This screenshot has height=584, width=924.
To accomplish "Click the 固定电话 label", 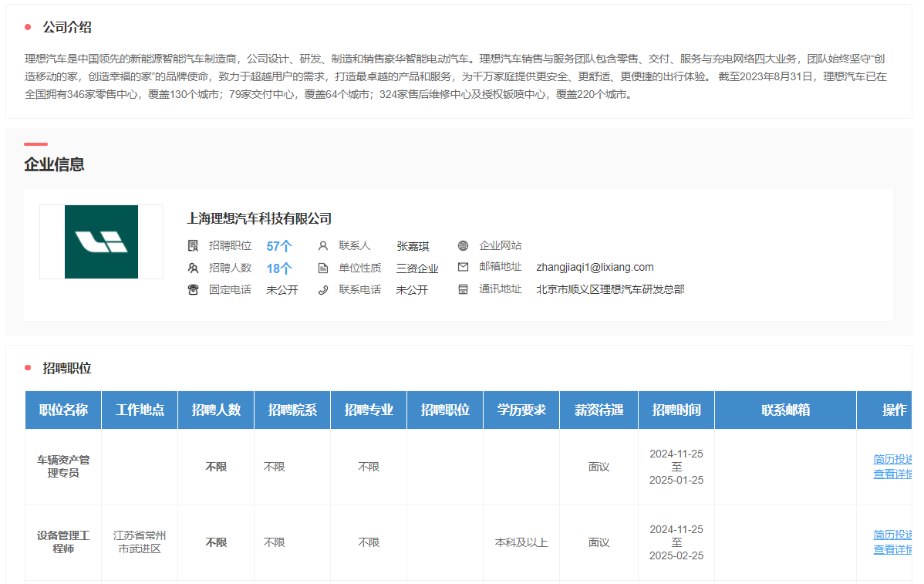I will 231,290.
